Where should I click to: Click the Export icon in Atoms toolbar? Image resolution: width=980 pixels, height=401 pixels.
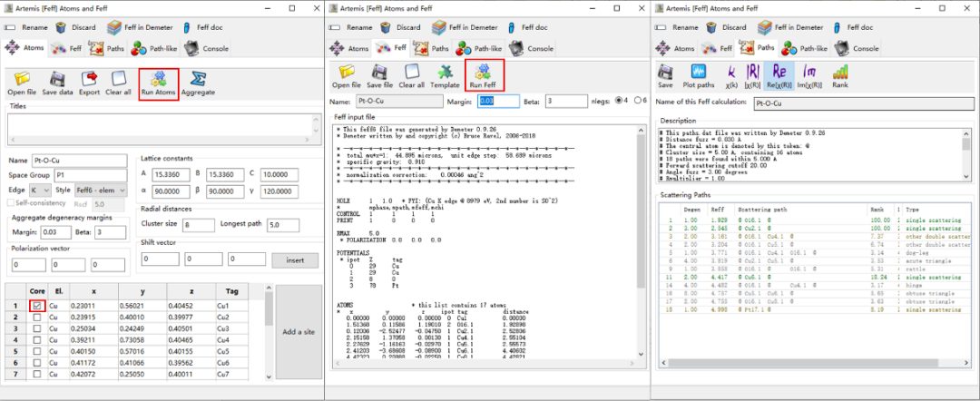click(89, 79)
